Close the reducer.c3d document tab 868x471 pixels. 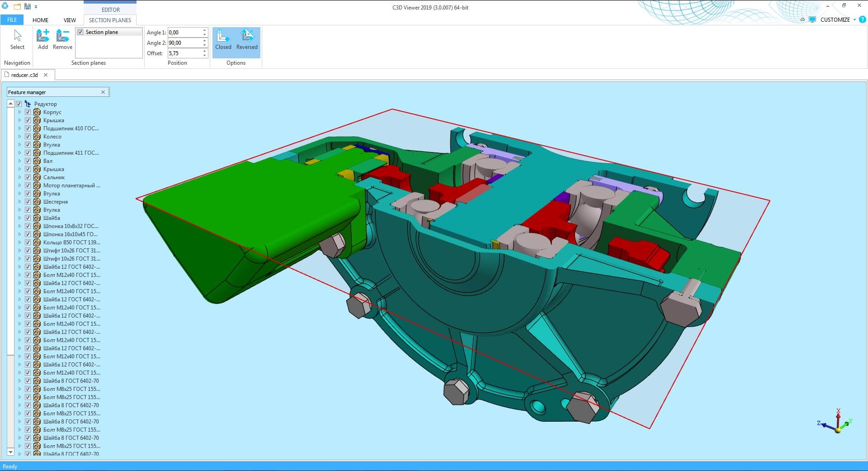(46, 75)
